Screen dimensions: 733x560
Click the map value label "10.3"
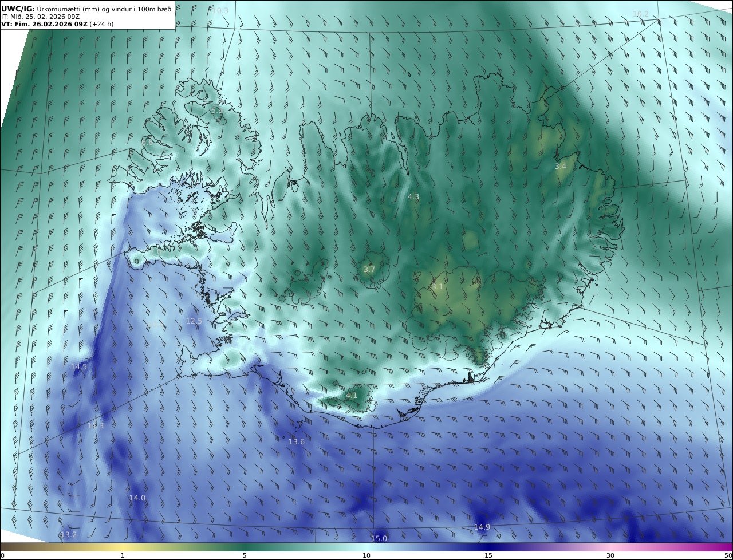click(x=220, y=11)
